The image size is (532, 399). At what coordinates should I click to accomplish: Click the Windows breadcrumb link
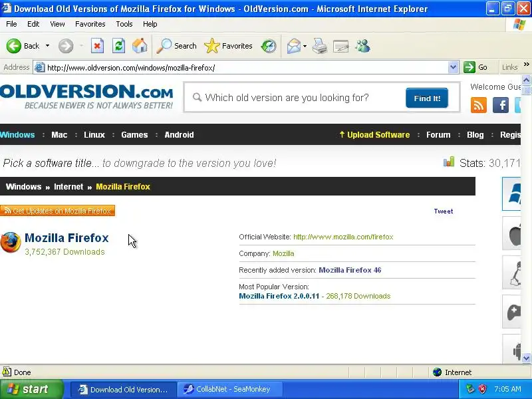23,187
